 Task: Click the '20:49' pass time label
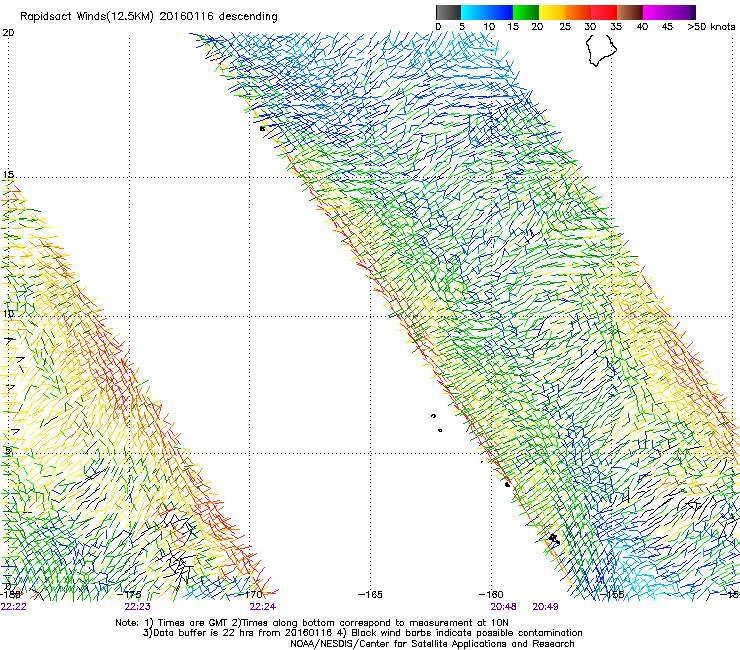click(545, 607)
